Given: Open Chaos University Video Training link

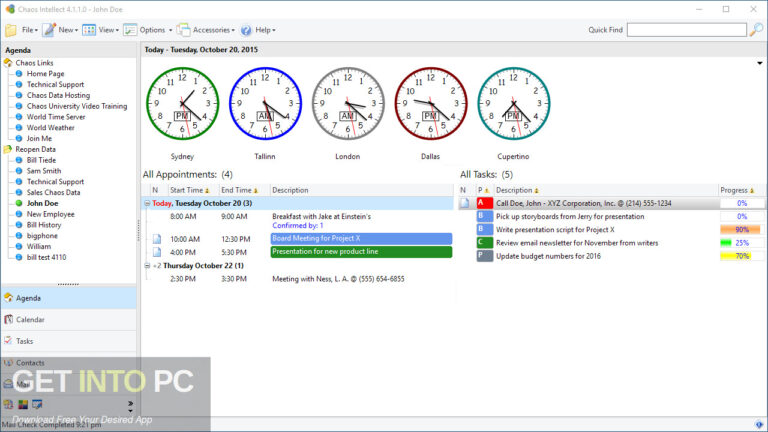Looking at the screenshot, I should 77,106.
